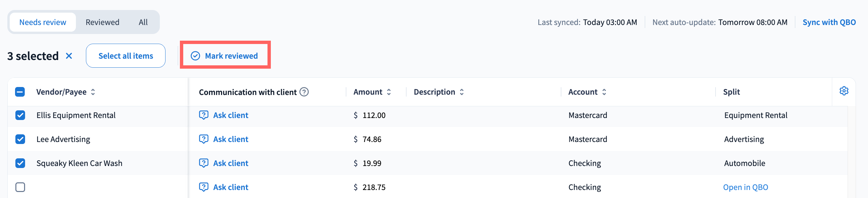Click the Sync with QBO link
This screenshot has width=868, height=198.
click(x=829, y=22)
